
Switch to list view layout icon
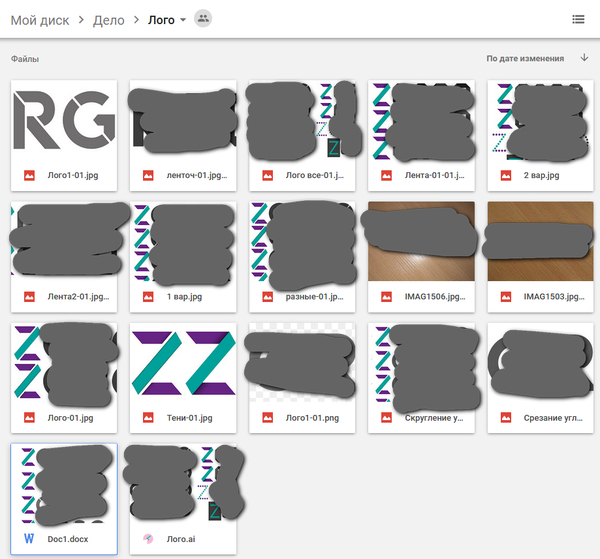(x=578, y=19)
